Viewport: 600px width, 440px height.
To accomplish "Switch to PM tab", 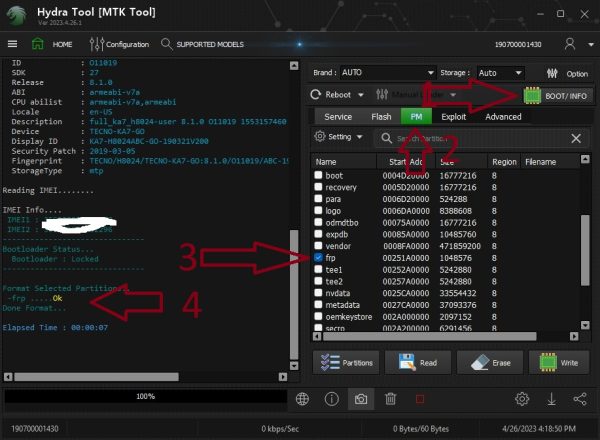I will pos(416,116).
